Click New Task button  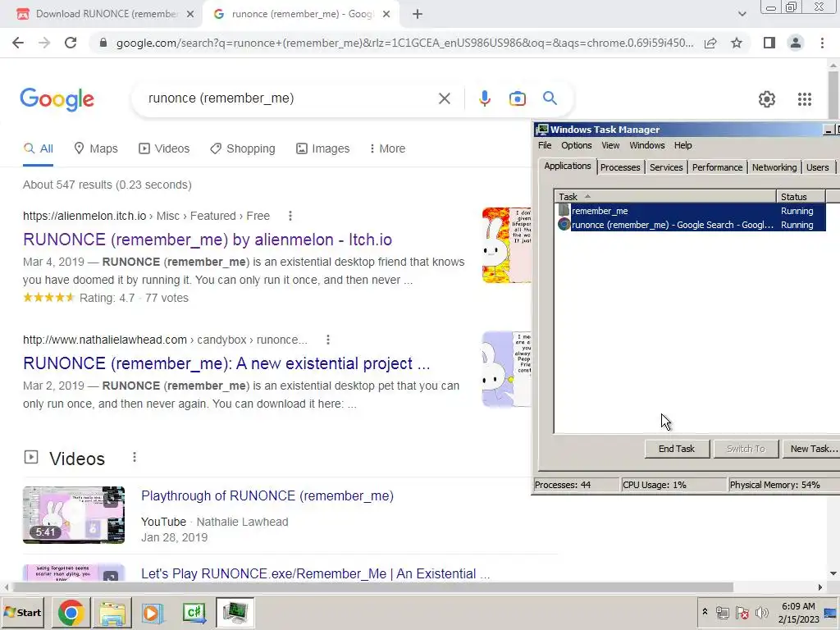(812, 449)
